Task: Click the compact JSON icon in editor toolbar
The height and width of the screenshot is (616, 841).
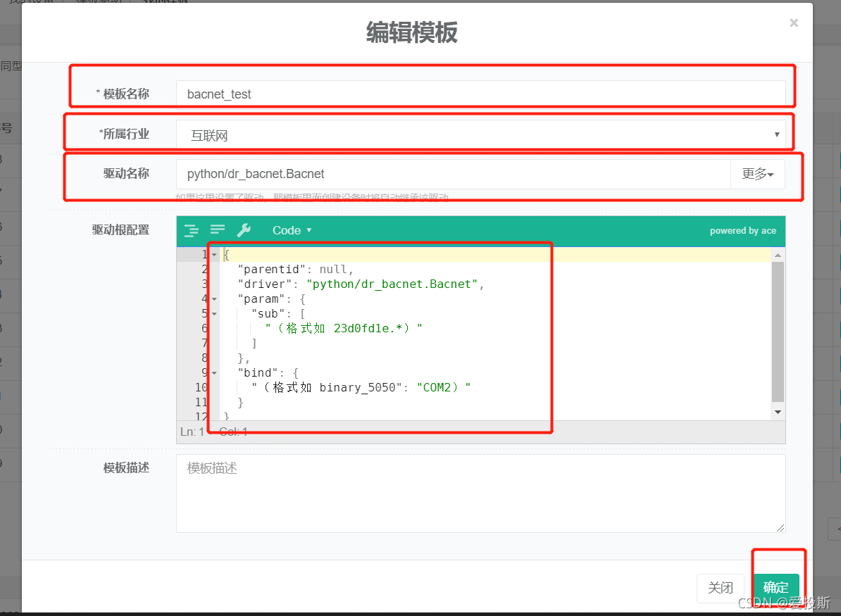Action: (218, 230)
